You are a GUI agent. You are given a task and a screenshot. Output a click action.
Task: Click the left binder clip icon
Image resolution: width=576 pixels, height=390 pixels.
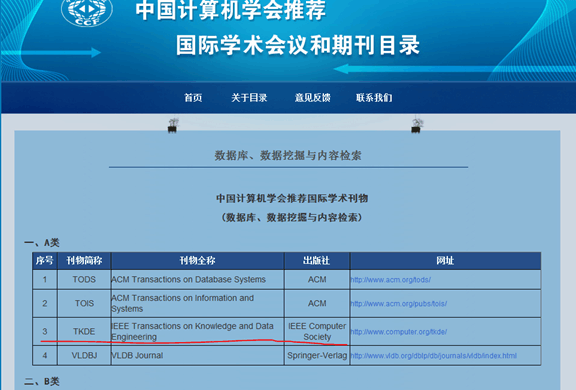[x=173, y=125]
